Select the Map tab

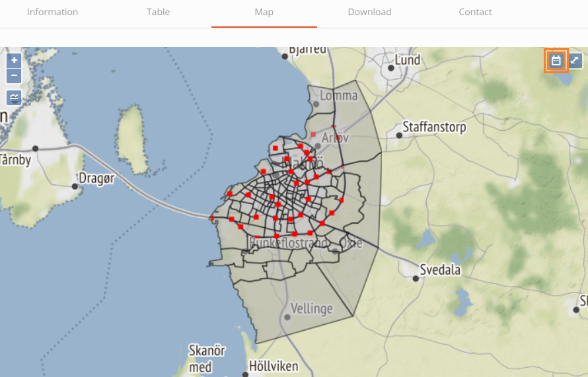click(x=264, y=12)
